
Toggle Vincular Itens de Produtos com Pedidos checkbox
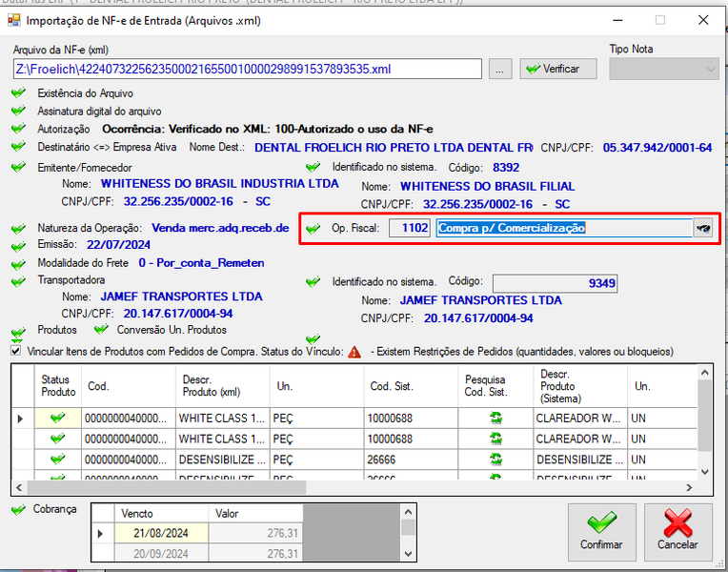click(x=16, y=351)
